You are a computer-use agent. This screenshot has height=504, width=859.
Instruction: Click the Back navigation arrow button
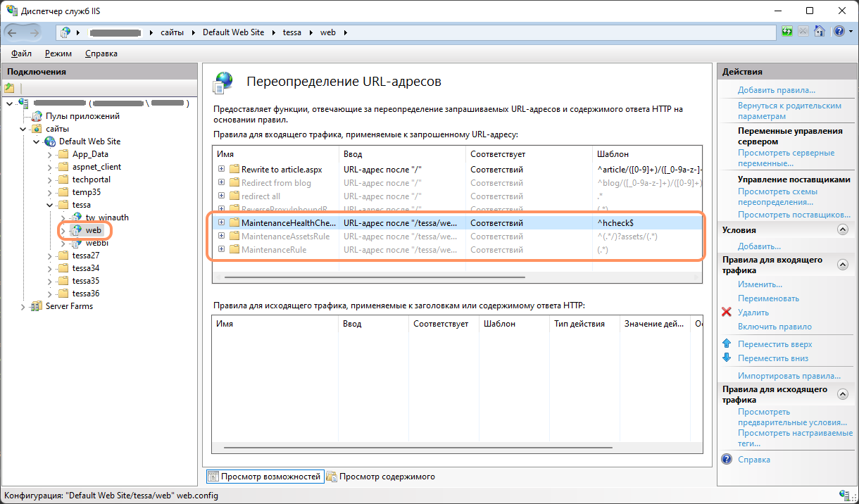[13, 32]
